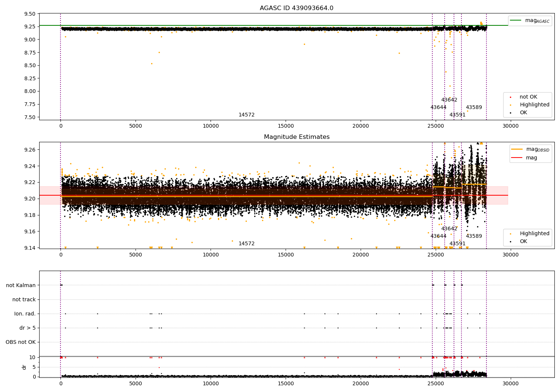
Task: Select the mag AGASC legend entry in the top plot
Action: tap(530, 21)
